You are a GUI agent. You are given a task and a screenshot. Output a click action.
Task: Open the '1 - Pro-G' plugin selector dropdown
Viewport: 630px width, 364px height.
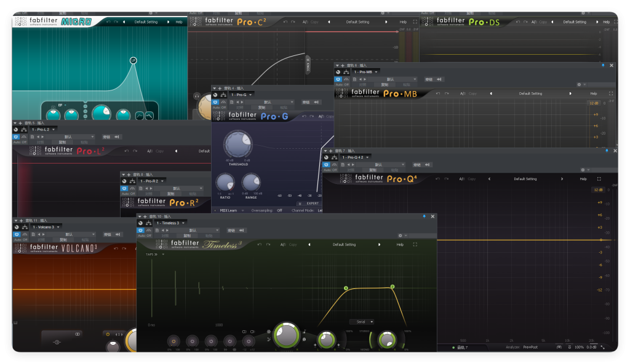tap(241, 95)
